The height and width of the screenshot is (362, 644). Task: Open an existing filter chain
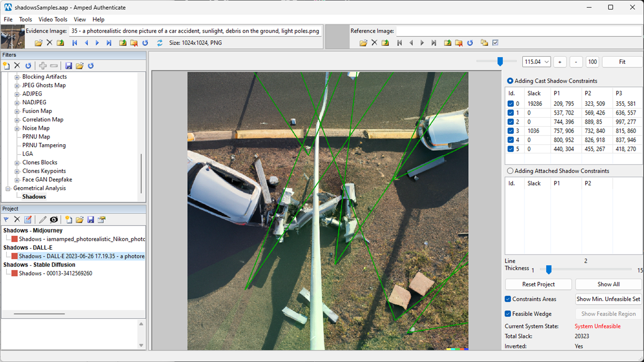point(79,65)
